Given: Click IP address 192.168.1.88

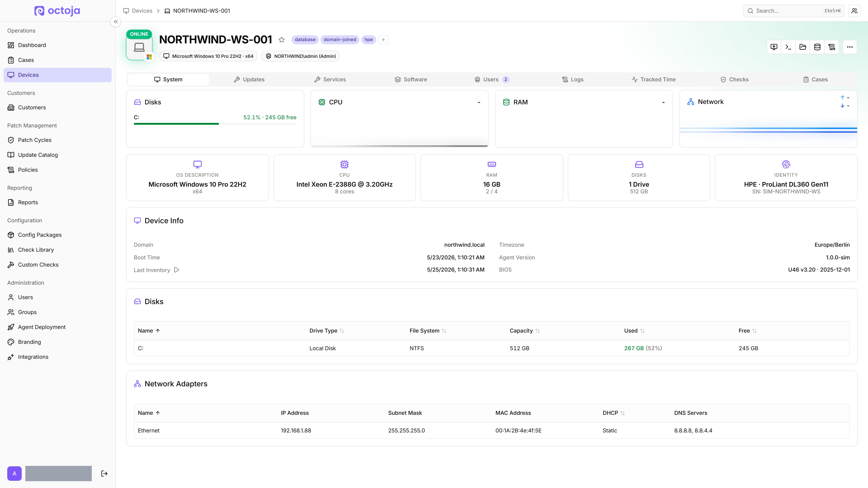Looking at the screenshot, I should click(296, 430).
